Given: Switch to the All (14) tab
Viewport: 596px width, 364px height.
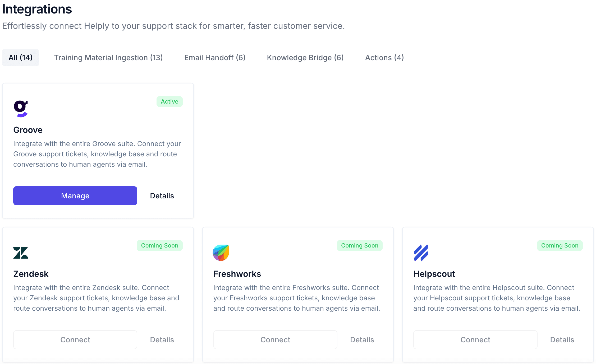Looking at the screenshot, I should tap(21, 58).
